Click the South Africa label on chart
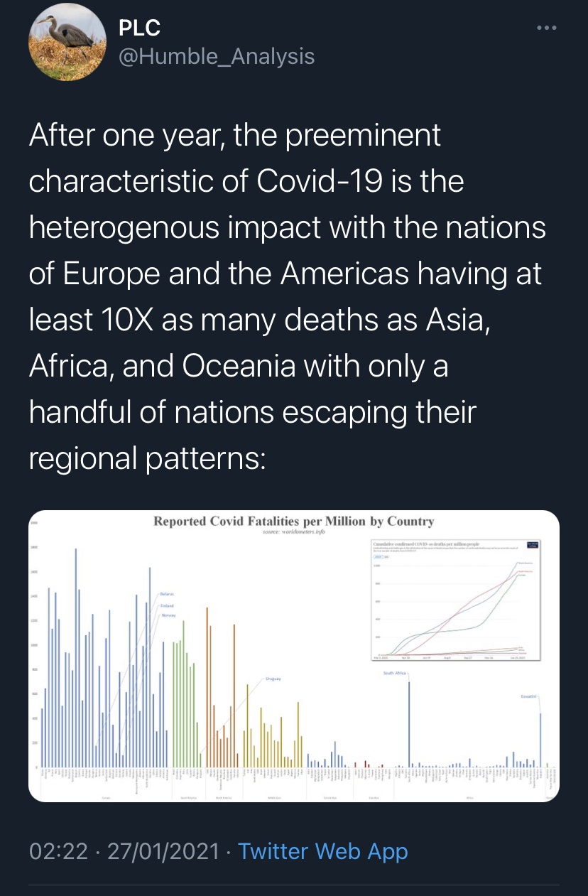This screenshot has width=588, height=896. [396, 673]
